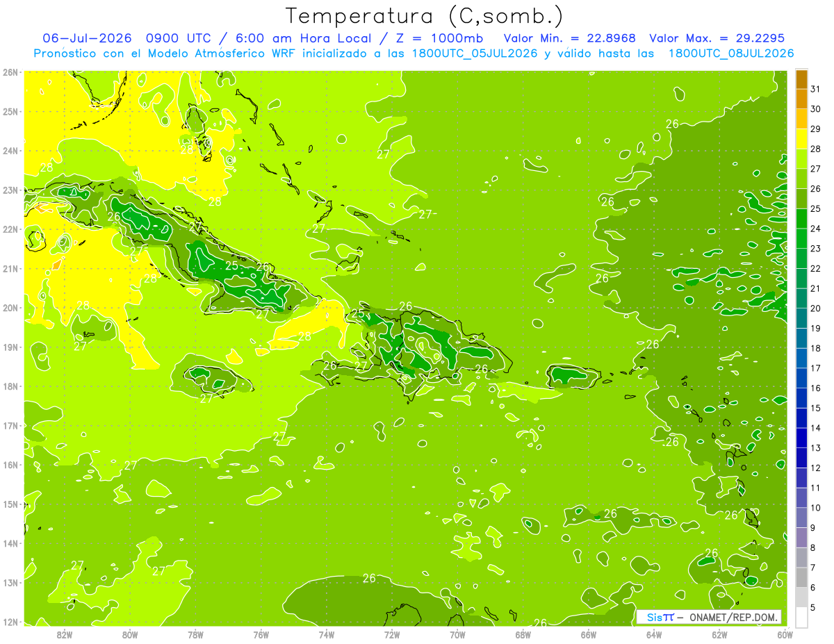The height and width of the screenshot is (644, 834).
Task: Click the "Valor Max. = 29.2295" value
Action: point(716,38)
